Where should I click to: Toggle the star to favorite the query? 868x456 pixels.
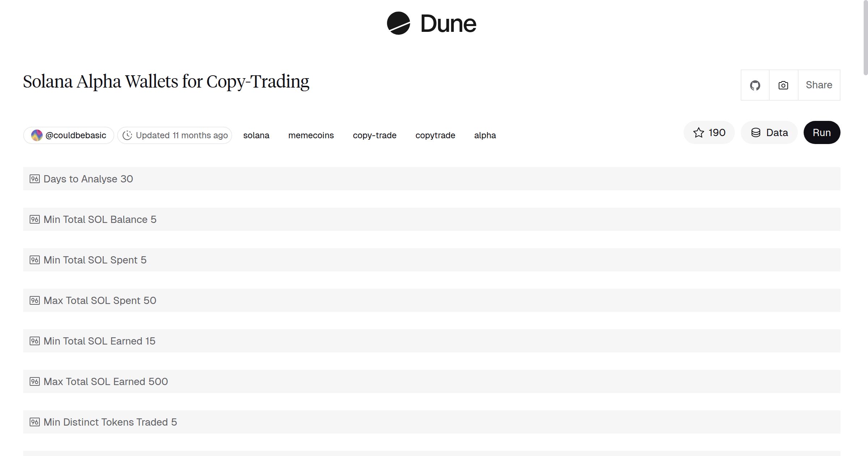click(x=699, y=132)
